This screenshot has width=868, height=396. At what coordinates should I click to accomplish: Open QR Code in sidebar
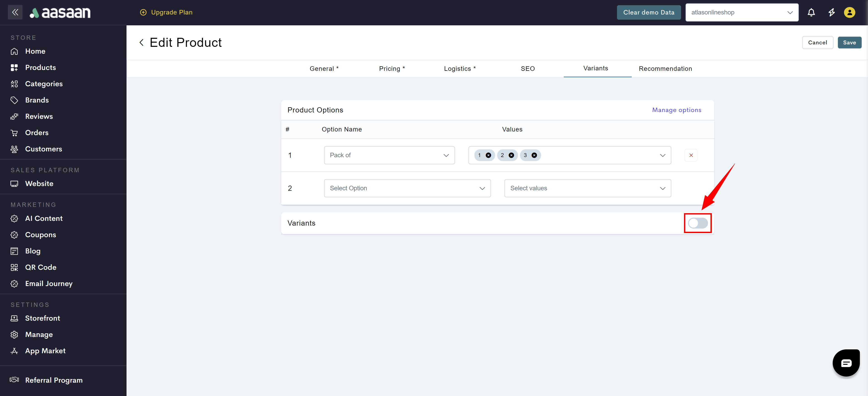(x=41, y=267)
